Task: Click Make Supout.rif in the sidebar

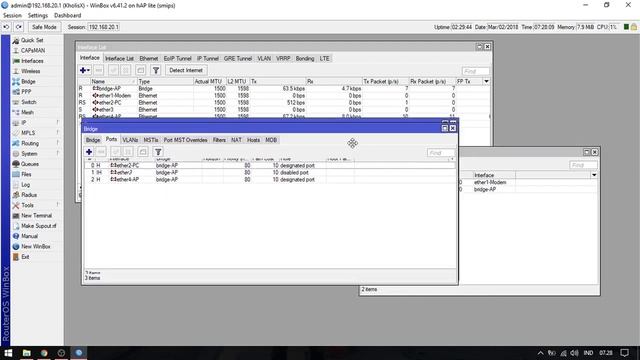Action: tap(38, 226)
